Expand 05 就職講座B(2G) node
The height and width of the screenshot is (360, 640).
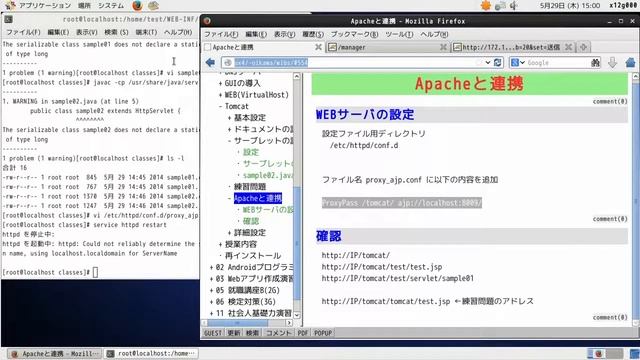211,291
